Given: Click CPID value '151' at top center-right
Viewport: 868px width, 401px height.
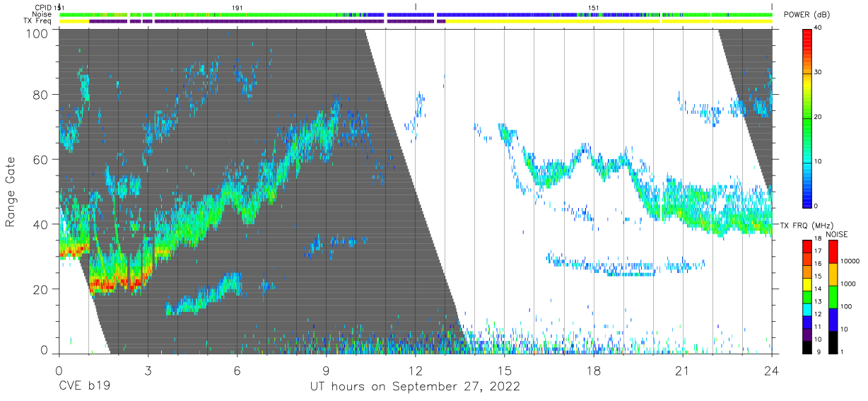Looking at the screenshot, I should pyautogui.click(x=594, y=8).
